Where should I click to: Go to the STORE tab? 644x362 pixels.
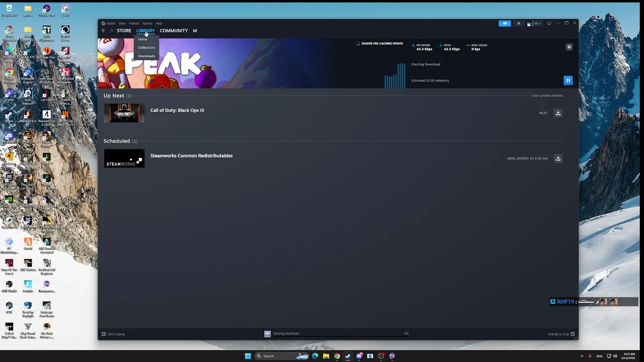tap(124, 31)
